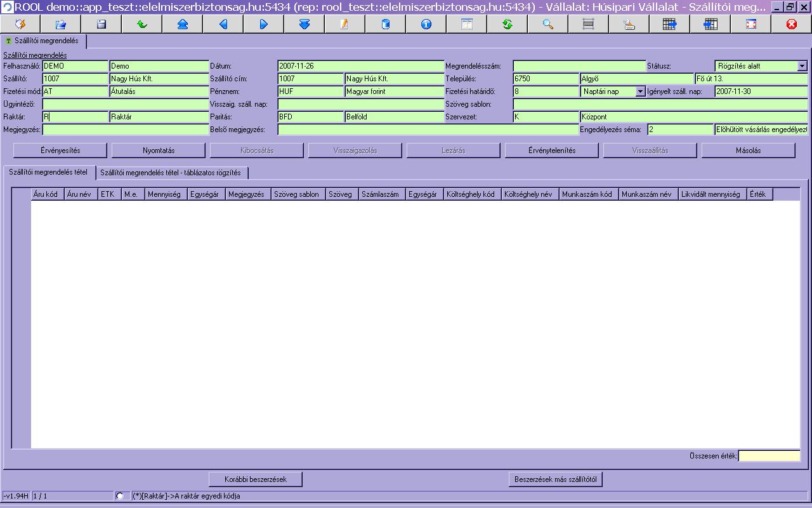Click the Korábbi beszerzések button
This screenshot has width=812, height=508.
256,479
